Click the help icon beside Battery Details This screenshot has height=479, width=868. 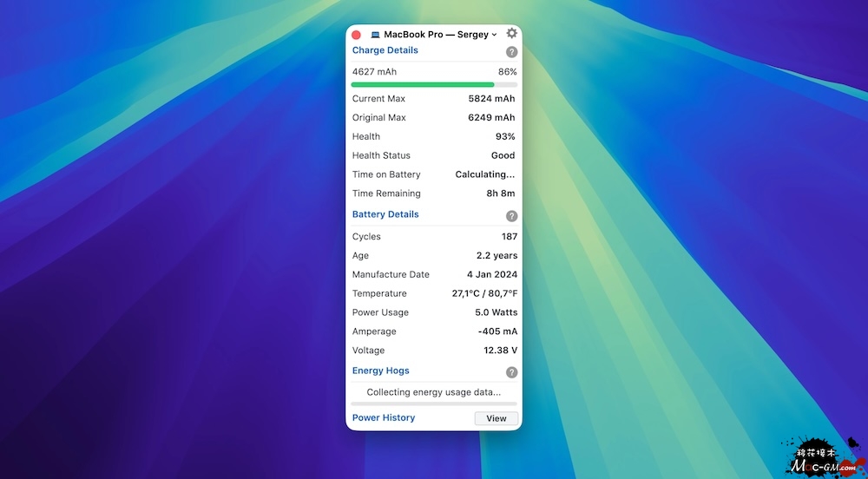(511, 216)
